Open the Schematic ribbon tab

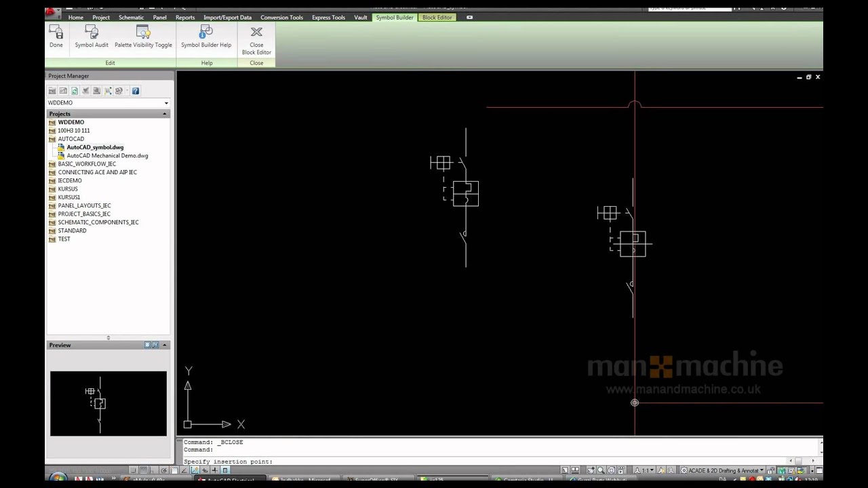tap(131, 18)
